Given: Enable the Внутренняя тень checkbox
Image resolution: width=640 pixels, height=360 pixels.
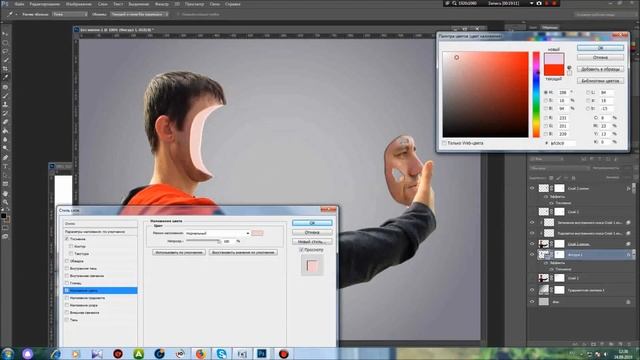Looking at the screenshot, I should click(67, 268).
